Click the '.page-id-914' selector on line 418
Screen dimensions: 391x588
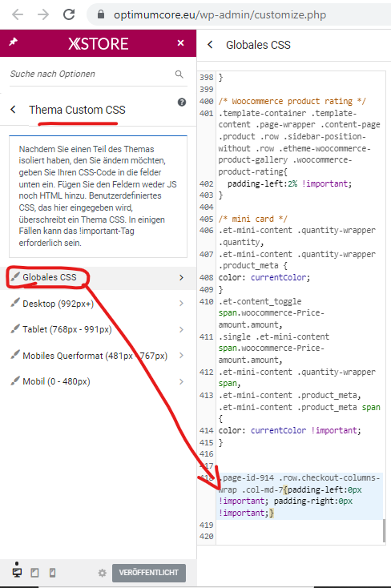[246, 477]
